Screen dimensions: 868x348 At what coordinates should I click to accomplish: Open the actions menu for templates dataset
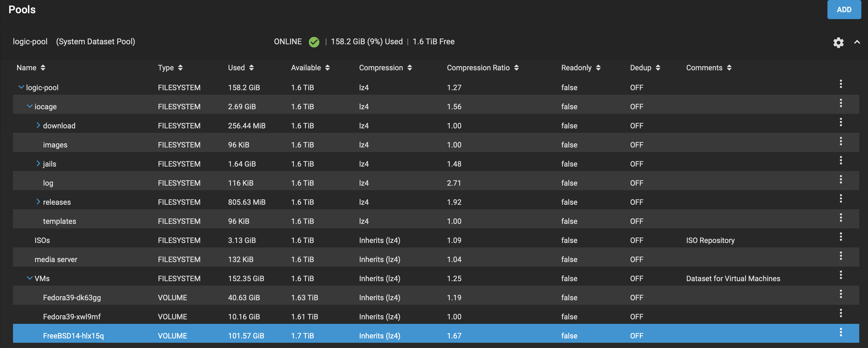click(841, 217)
